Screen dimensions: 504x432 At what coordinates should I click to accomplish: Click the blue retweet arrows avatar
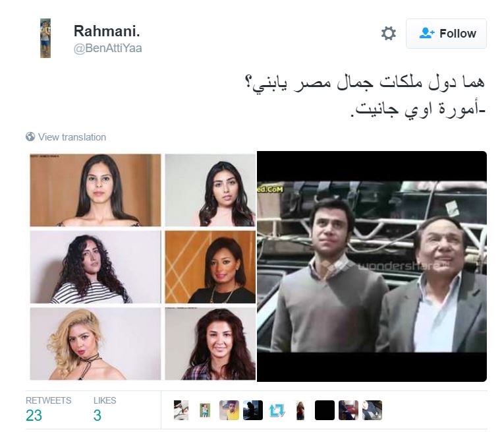coord(277,410)
